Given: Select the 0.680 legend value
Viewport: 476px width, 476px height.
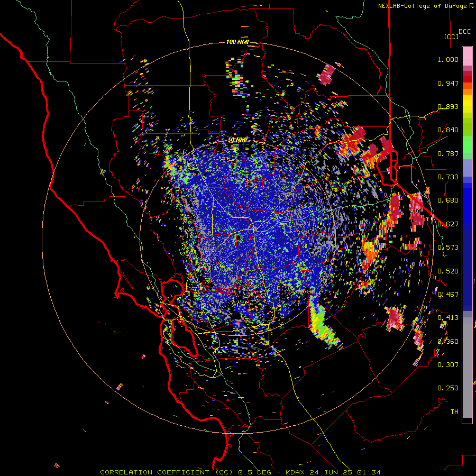Looking at the screenshot, I should (448, 200).
